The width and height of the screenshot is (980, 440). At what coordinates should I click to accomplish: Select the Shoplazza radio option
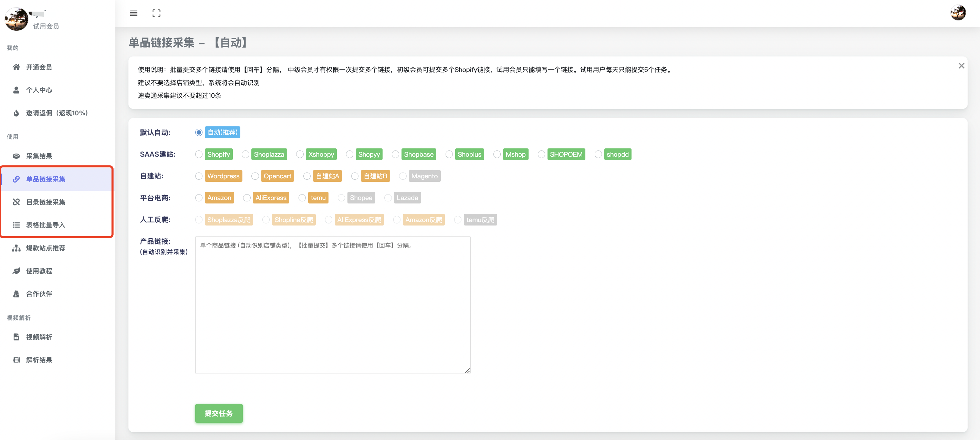tap(246, 154)
